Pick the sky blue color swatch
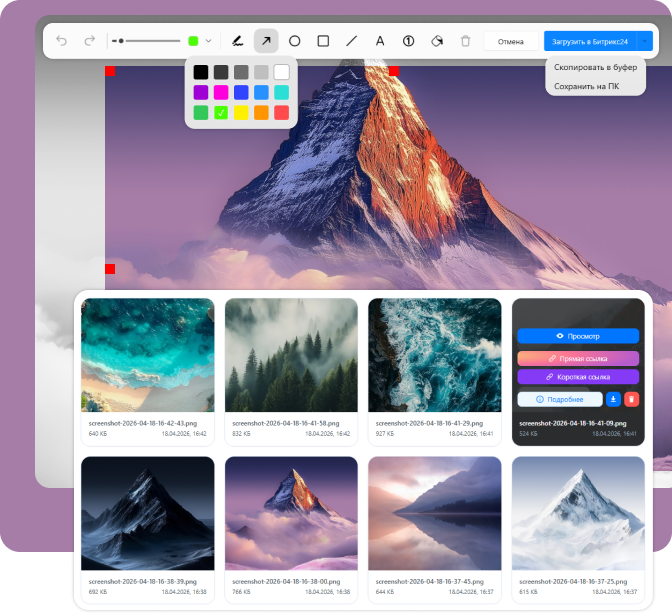Viewport: 672px width, 614px height. [261, 92]
